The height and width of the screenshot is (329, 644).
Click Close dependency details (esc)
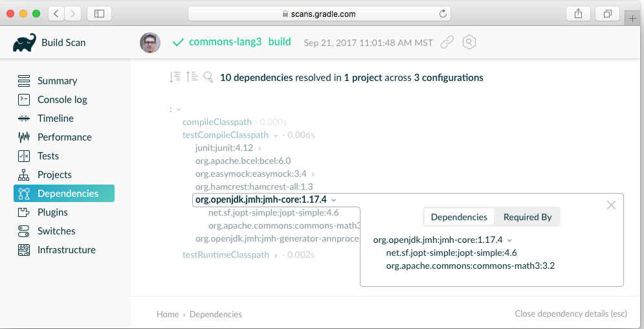click(571, 314)
